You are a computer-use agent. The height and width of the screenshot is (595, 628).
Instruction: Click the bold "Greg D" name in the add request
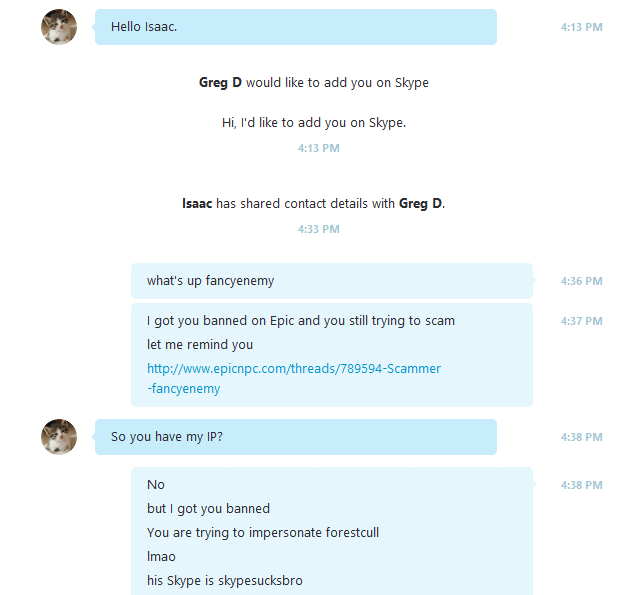click(x=220, y=82)
